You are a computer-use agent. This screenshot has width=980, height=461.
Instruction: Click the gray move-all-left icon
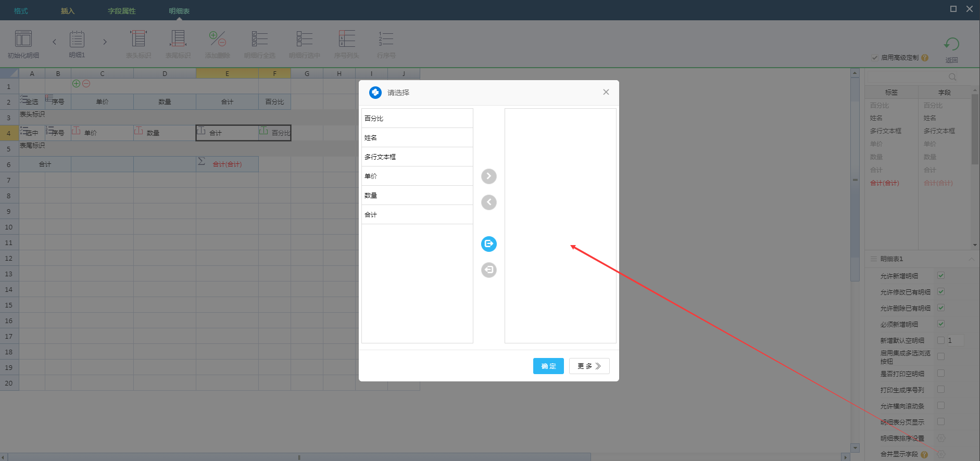point(488,270)
